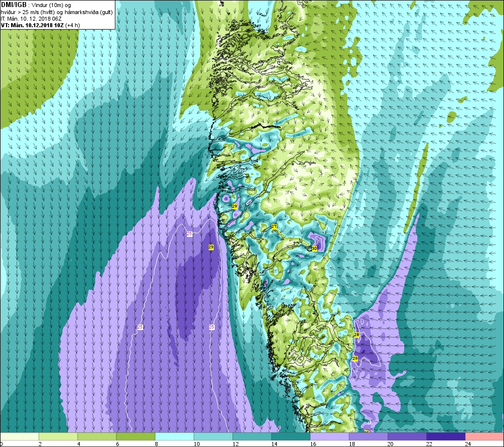Click the yellow 30 max gust label inland
Image resolution: width=504 pixels, height=447 pixels.
(x=314, y=248)
